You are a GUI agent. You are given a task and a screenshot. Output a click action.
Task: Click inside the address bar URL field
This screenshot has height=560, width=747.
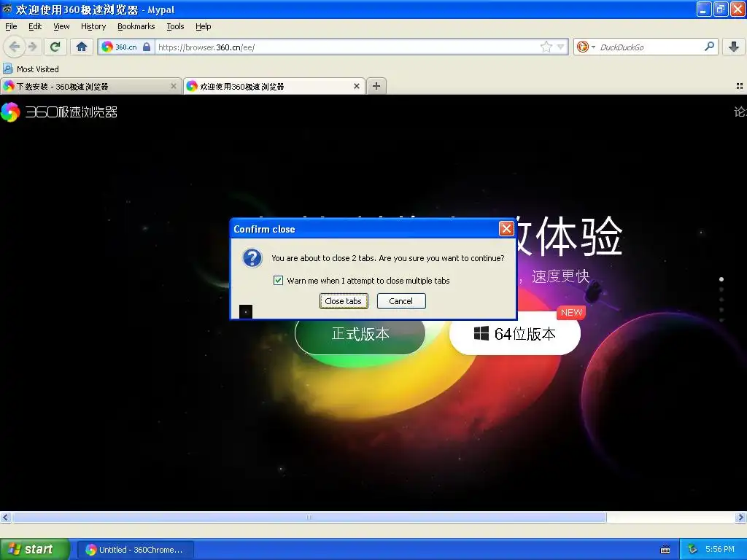[347, 47]
